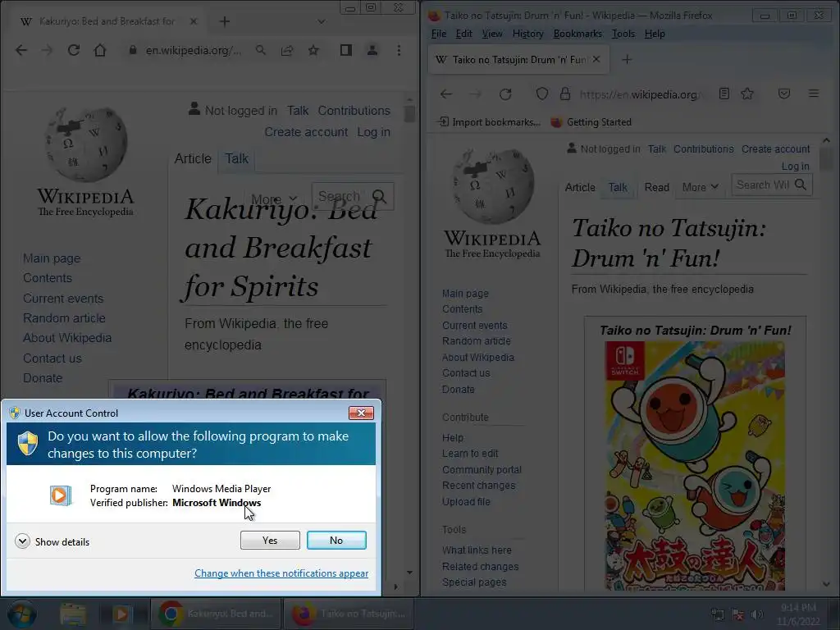Click Chrome address bar en.wikipedia.org
840x630 pixels.
coord(193,50)
